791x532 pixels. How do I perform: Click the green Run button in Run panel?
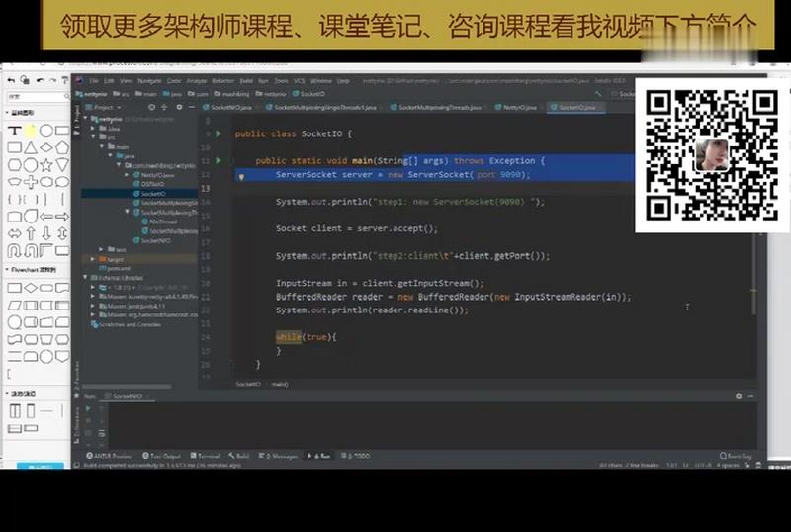coord(88,407)
